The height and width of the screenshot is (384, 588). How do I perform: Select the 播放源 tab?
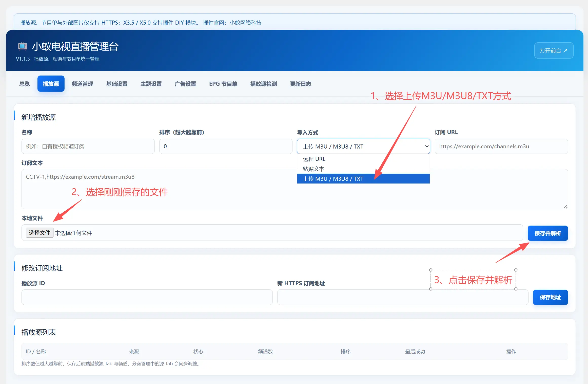51,84
